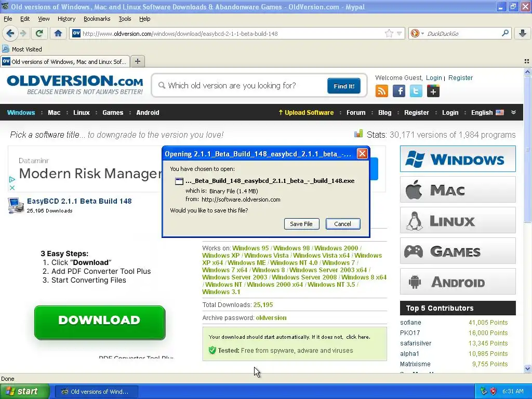Close the ad with the X icon
This screenshot has width=532, height=399.
12,188
